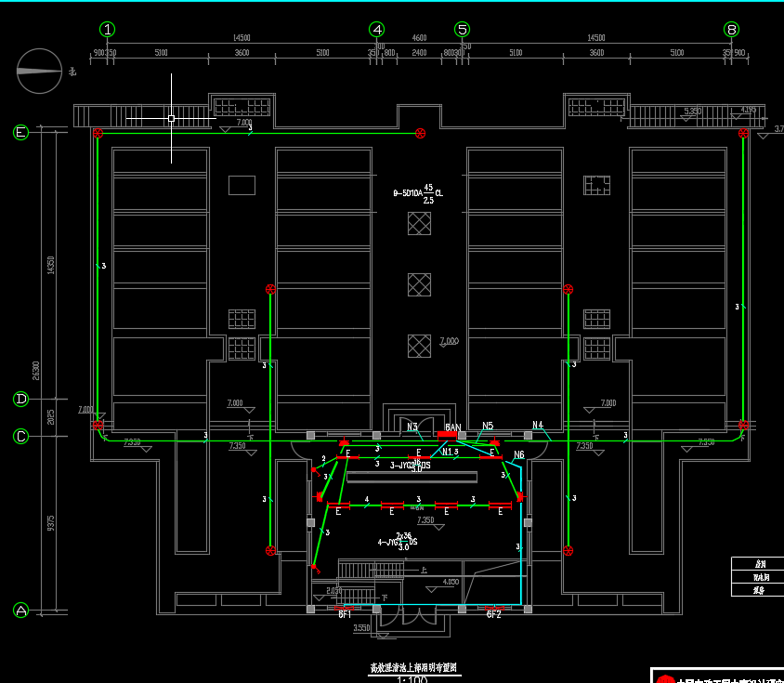This screenshot has height=683, width=784.
Task: Select the 2400 dimension text
Action: click(x=420, y=53)
